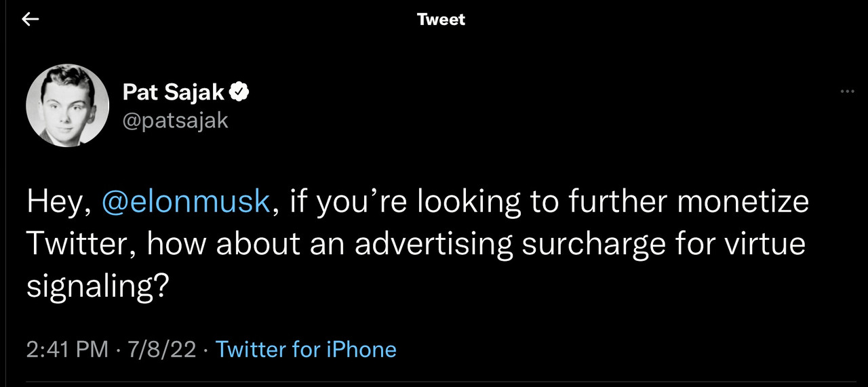Click the word "signaling?" in the tweet
This screenshot has width=868, height=387.
pyautogui.click(x=98, y=287)
